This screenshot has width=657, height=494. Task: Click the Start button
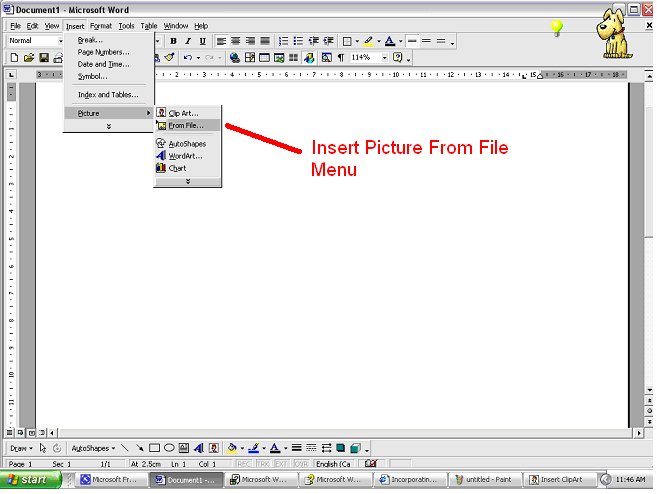pyautogui.click(x=30, y=479)
